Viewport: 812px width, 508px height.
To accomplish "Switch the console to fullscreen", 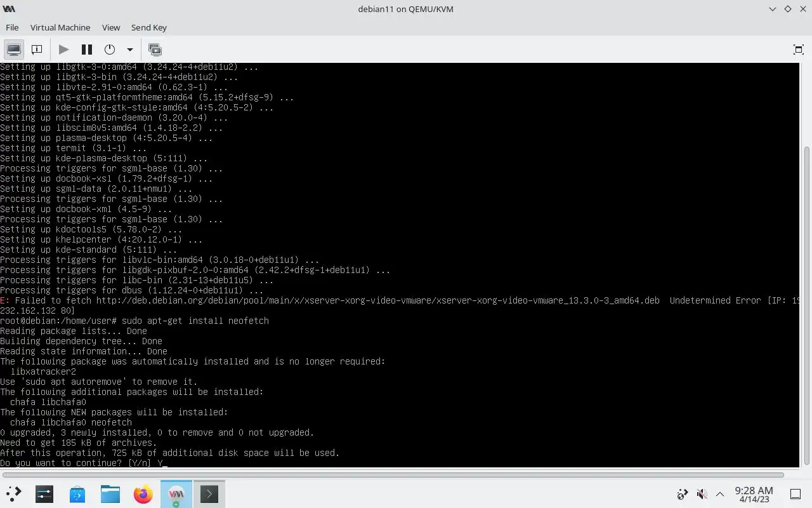I will coord(799,50).
